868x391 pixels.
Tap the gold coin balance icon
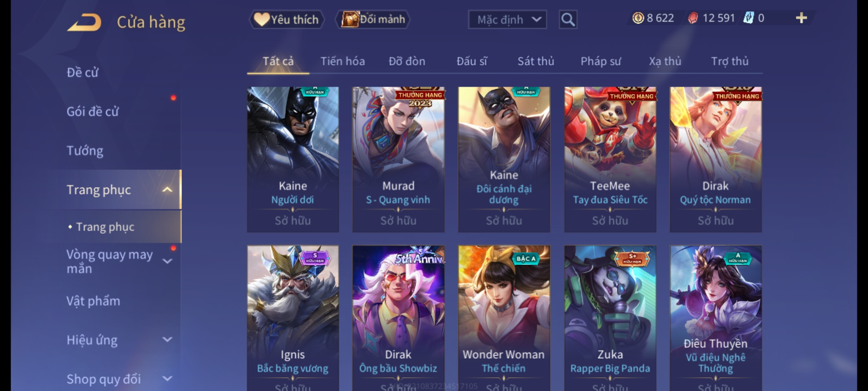pos(638,18)
